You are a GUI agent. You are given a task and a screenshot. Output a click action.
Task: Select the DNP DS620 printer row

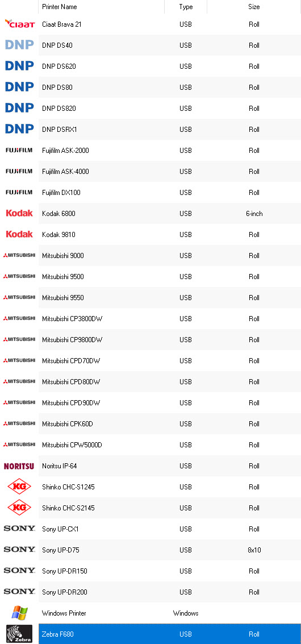[x=170, y=66]
